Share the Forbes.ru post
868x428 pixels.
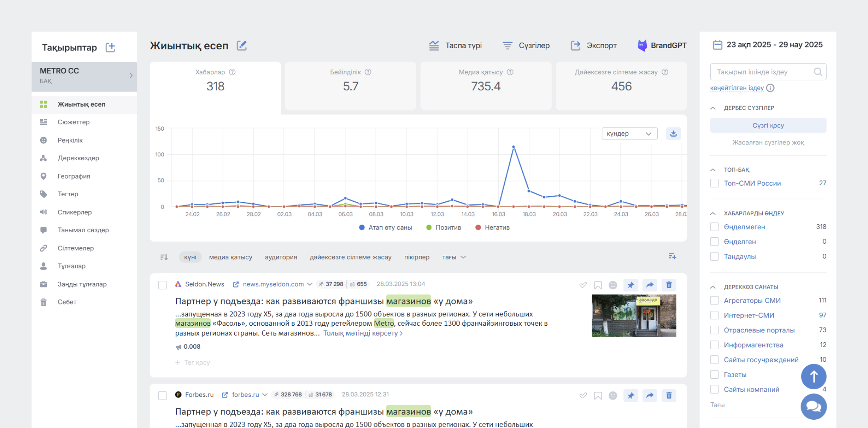(x=650, y=395)
